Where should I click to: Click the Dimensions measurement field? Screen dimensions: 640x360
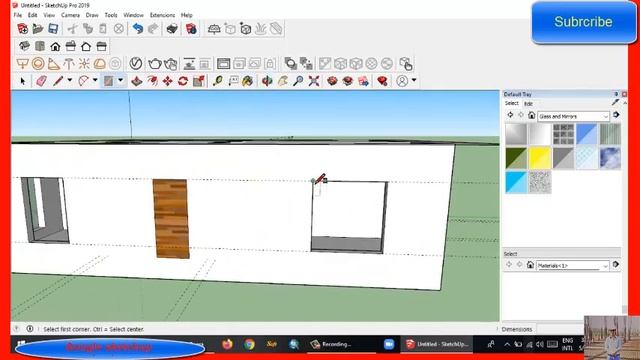pos(559,329)
